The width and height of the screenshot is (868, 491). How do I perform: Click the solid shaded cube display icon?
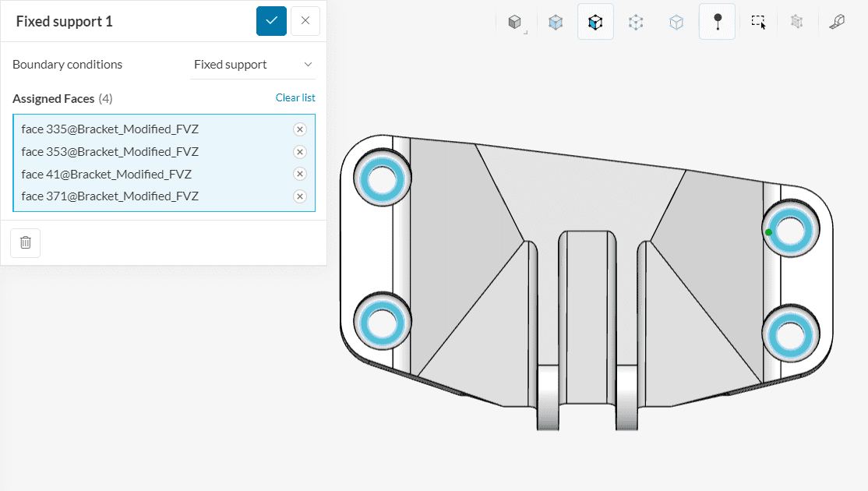(x=517, y=23)
